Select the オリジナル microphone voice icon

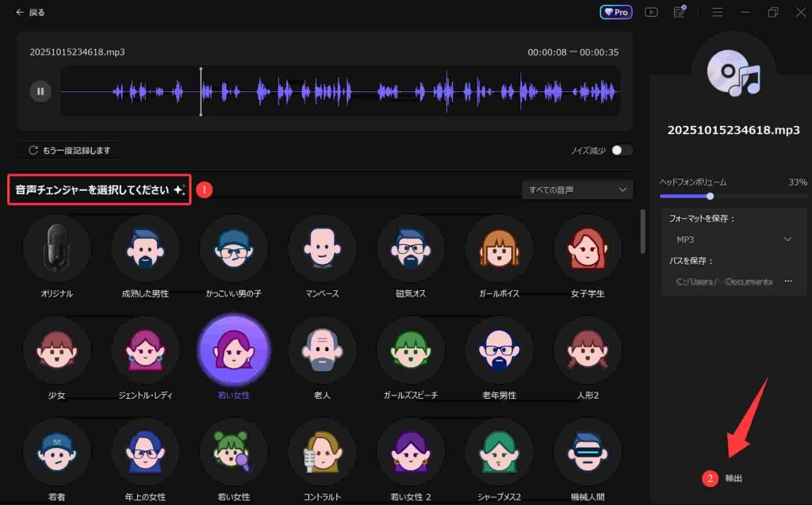click(56, 248)
